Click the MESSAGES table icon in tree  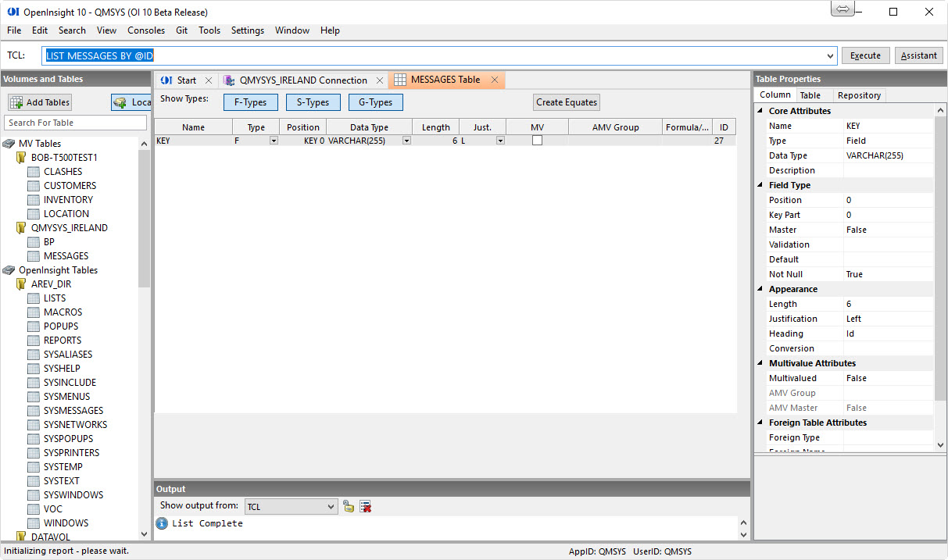(x=34, y=256)
